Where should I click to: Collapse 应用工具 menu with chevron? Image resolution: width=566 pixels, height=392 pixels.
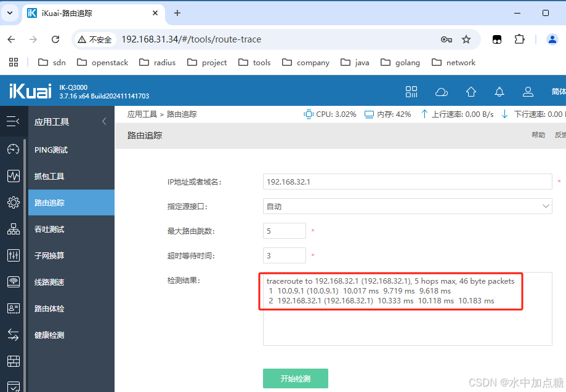tap(104, 121)
